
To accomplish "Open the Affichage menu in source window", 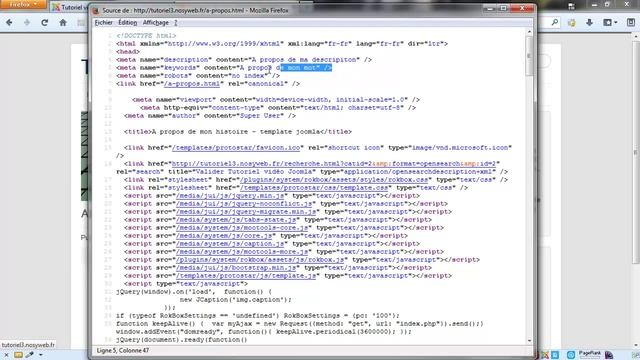I will 156,22.
